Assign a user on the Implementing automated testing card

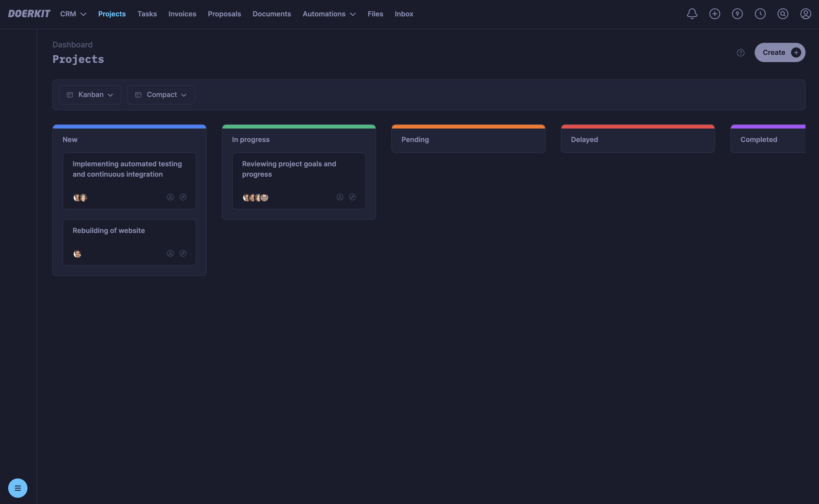tap(170, 197)
